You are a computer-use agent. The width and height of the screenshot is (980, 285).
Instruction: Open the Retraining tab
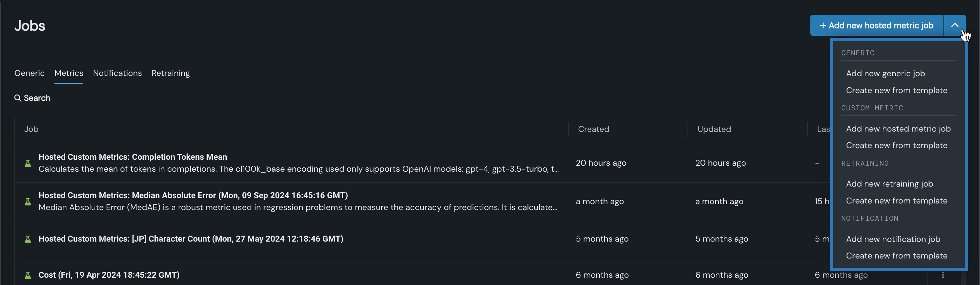click(x=170, y=73)
